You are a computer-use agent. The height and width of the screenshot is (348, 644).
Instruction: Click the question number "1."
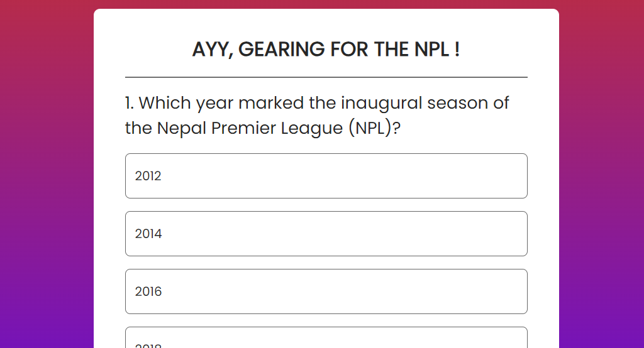pos(130,102)
